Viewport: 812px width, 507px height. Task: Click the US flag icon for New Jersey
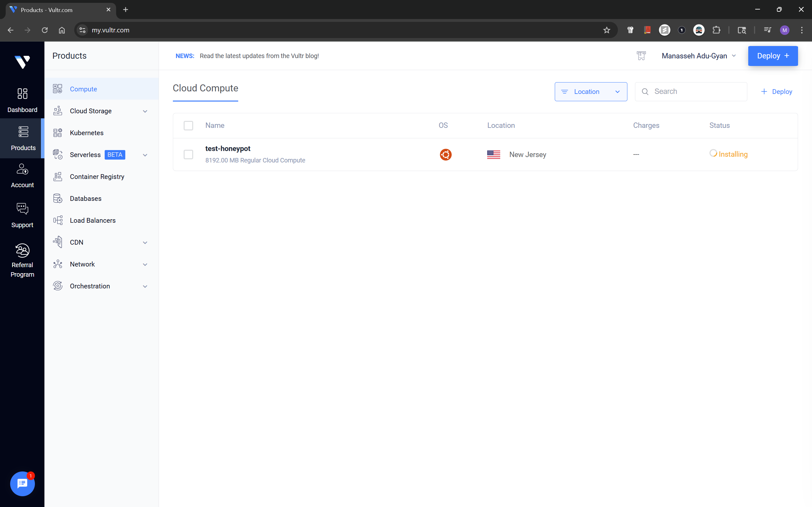click(x=493, y=155)
